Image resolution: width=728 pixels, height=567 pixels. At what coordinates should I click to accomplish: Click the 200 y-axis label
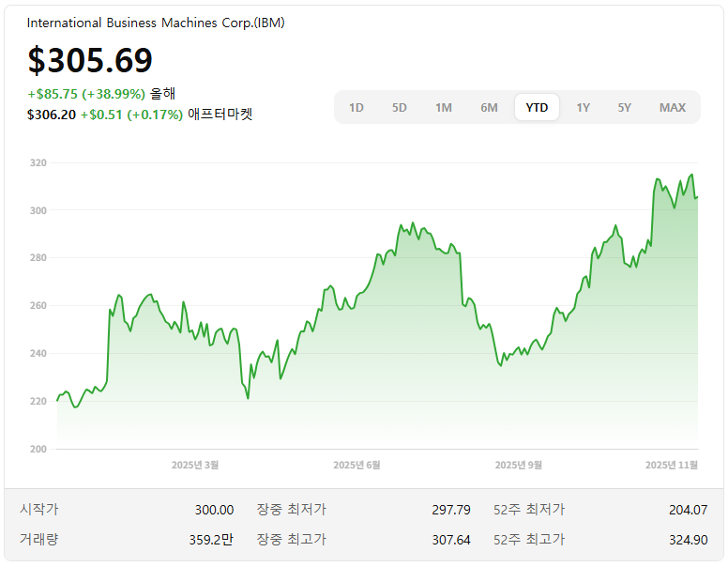(38, 449)
